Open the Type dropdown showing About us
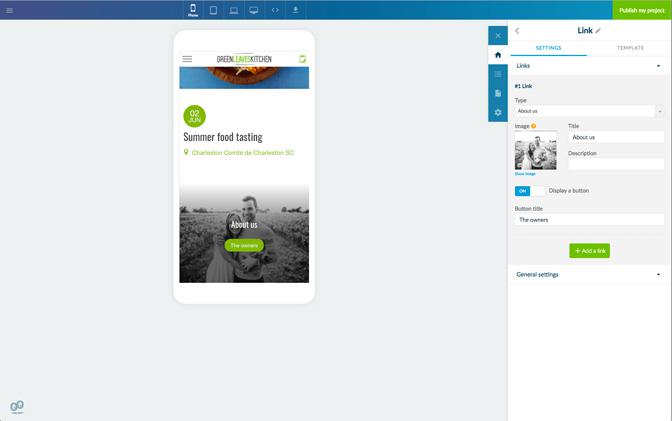The image size is (672, 421). (x=588, y=111)
